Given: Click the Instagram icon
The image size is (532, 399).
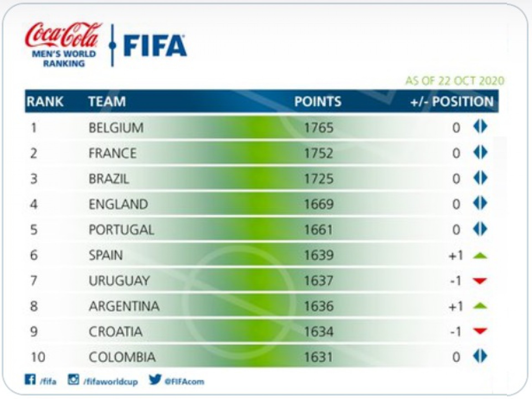Looking at the screenshot, I should click(x=73, y=380).
